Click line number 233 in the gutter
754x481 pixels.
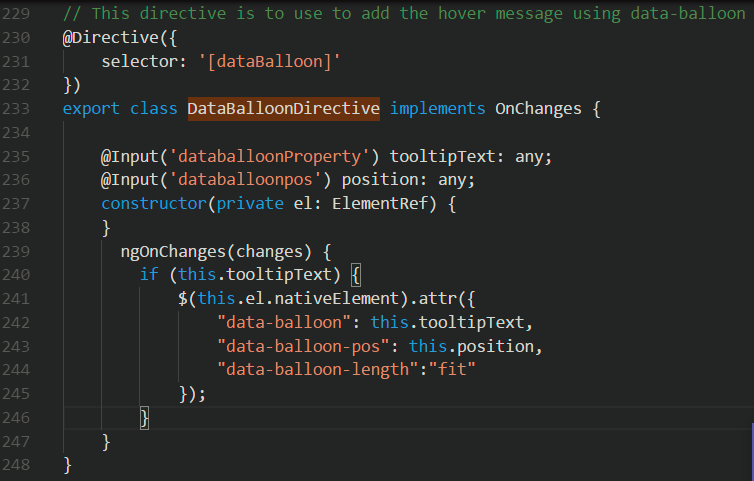pyautogui.click(x=16, y=108)
